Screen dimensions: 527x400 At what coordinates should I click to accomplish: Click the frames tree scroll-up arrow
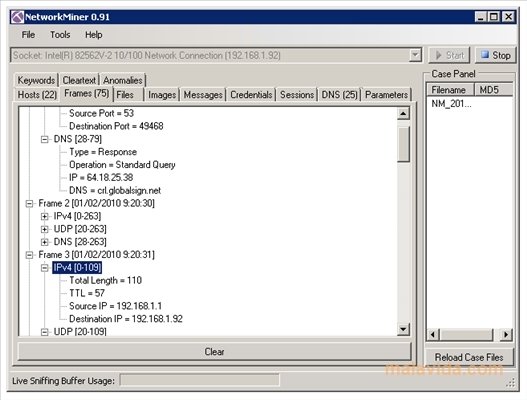point(403,114)
